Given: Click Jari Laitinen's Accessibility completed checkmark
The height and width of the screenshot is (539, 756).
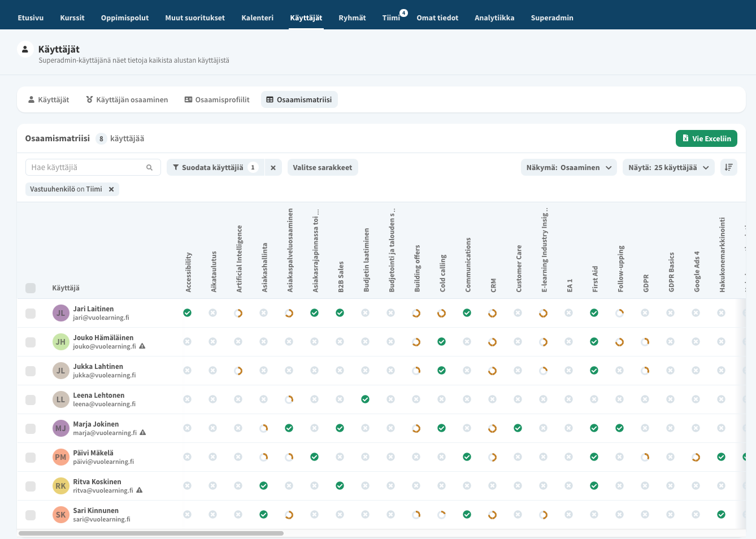Looking at the screenshot, I should point(187,313).
